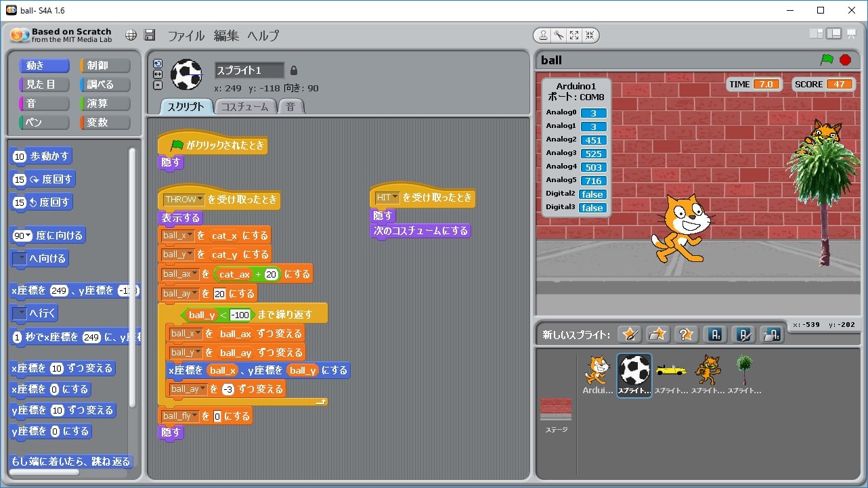
Task: Open the 編集 menu
Action: [226, 36]
